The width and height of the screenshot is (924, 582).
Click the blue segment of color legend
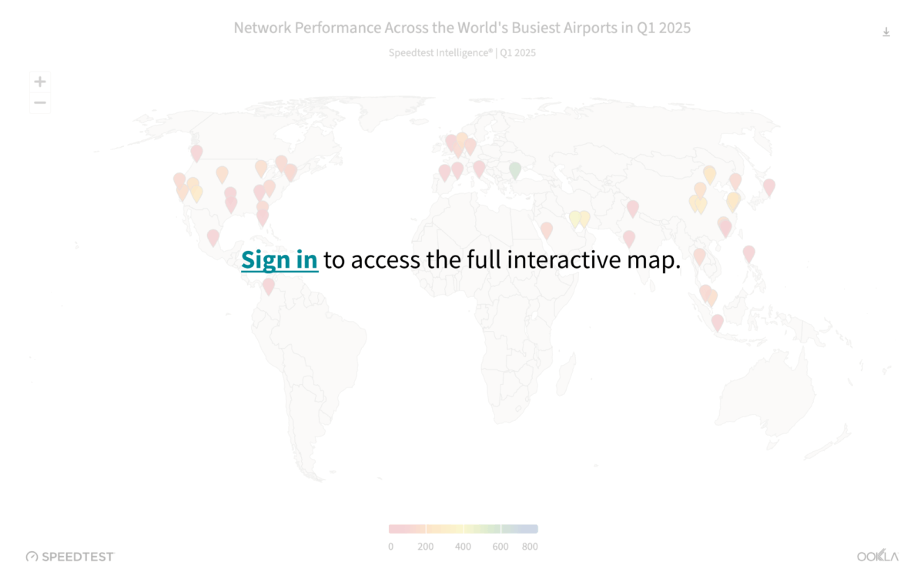pos(519,529)
